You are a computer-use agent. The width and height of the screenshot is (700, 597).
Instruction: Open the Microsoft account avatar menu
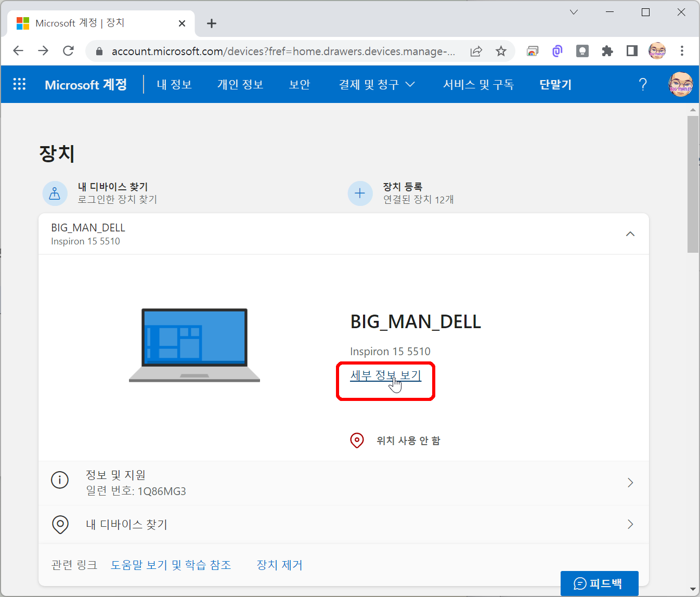coord(681,84)
